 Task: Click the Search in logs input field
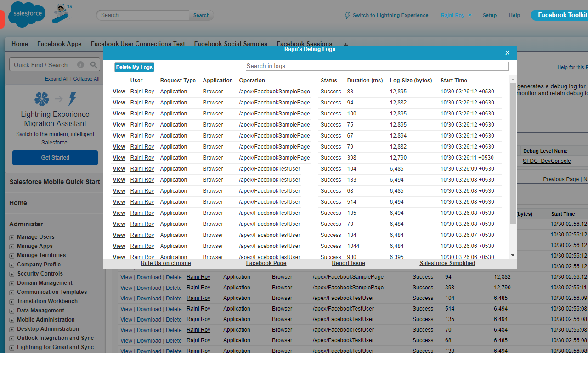pyautogui.click(x=377, y=66)
